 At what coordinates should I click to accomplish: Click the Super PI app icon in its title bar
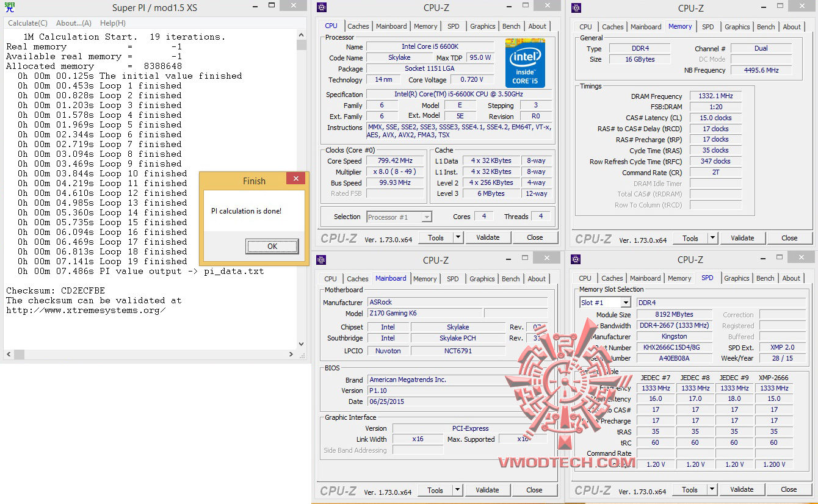(x=10, y=7)
